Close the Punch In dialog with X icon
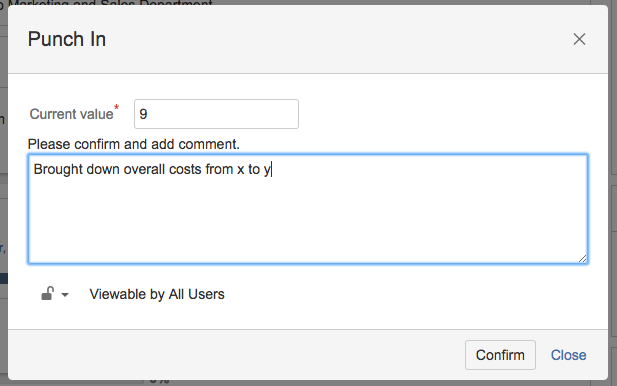 pyautogui.click(x=579, y=39)
